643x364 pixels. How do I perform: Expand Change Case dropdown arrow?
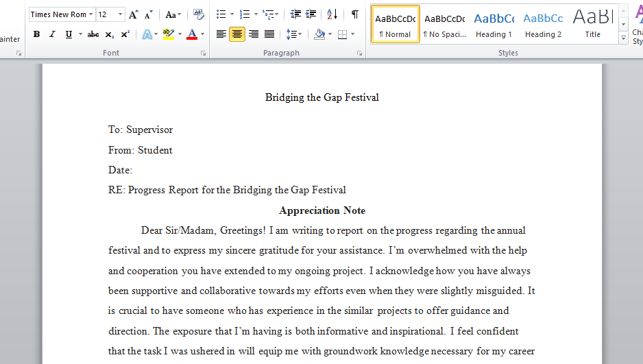(179, 15)
